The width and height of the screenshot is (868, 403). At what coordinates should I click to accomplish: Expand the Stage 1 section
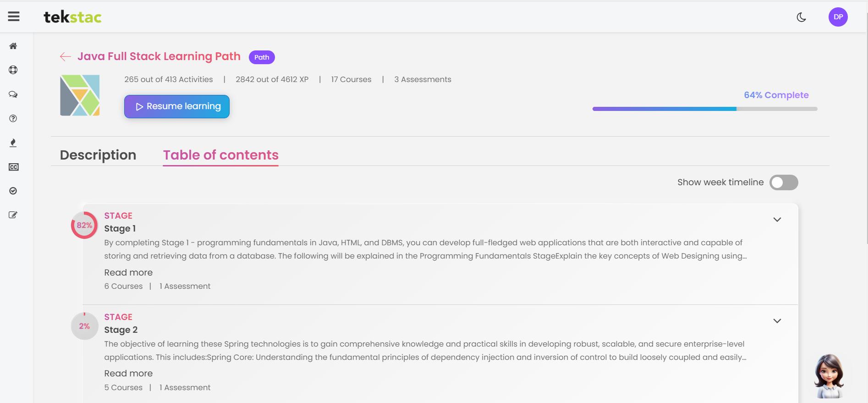pyautogui.click(x=777, y=220)
